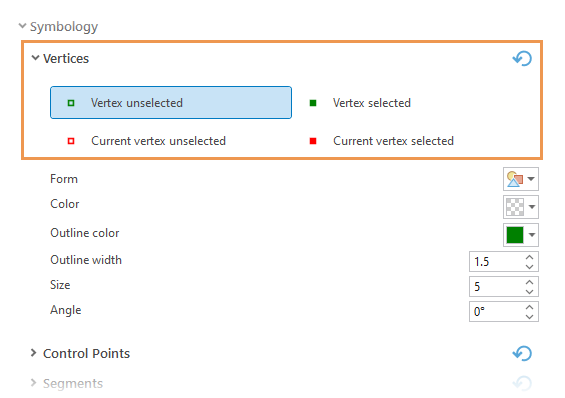
Task: Increase the Outline width value
Action: [x=529, y=257]
